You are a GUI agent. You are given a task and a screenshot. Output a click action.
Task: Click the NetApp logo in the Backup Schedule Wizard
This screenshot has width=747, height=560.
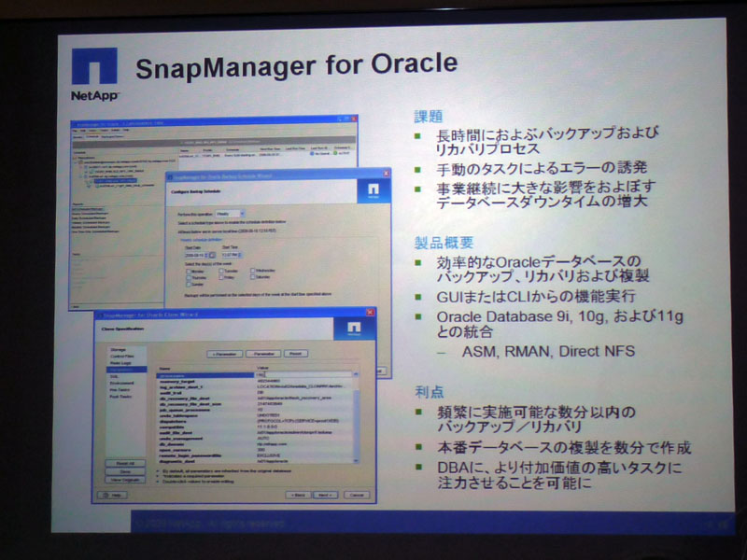[x=373, y=191]
